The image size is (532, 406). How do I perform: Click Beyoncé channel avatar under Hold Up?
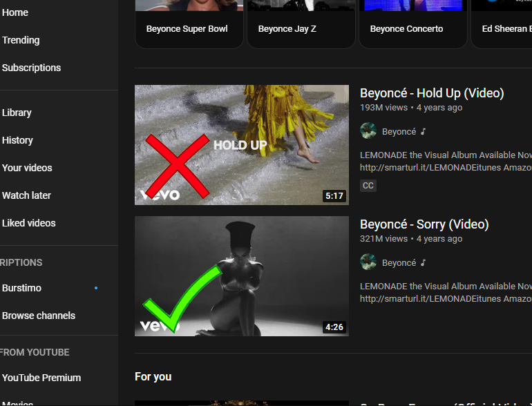(368, 131)
